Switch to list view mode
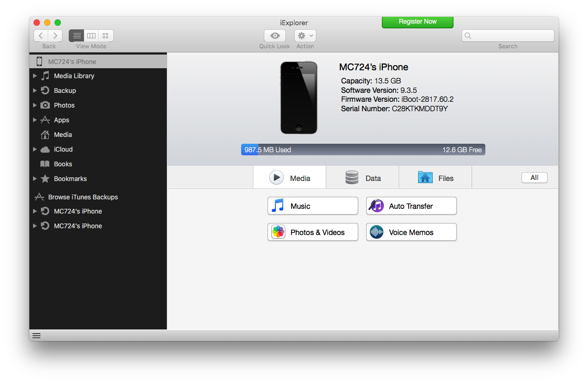The height and width of the screenshot is (383, 588). coord(77,36)
